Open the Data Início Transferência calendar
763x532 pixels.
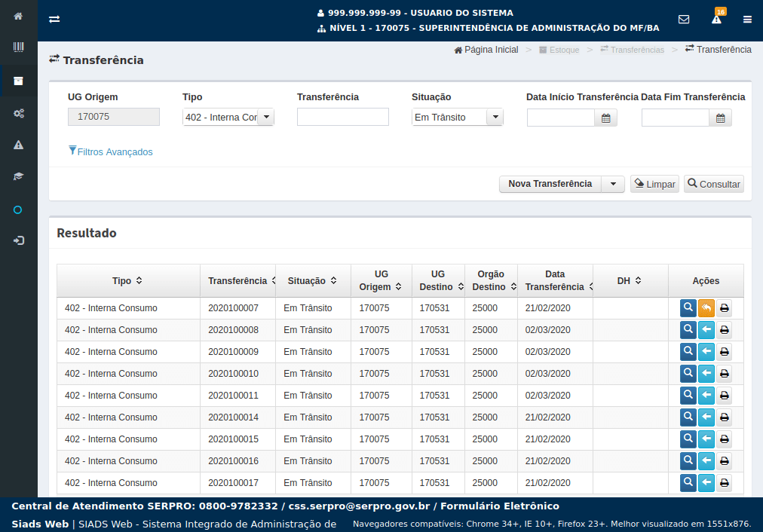[x=606, y=118]
